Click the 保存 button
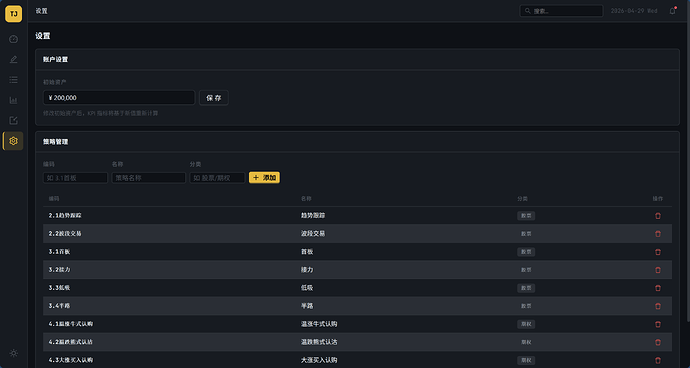Screen dimensions: 690x368 click(x=213, y=98)
